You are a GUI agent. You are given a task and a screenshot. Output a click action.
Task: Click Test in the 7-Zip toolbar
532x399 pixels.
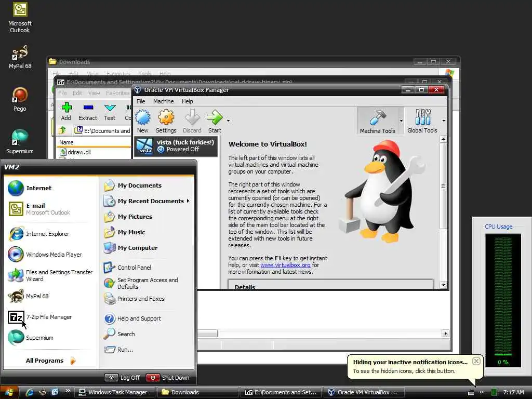click(x=110, y=112)
